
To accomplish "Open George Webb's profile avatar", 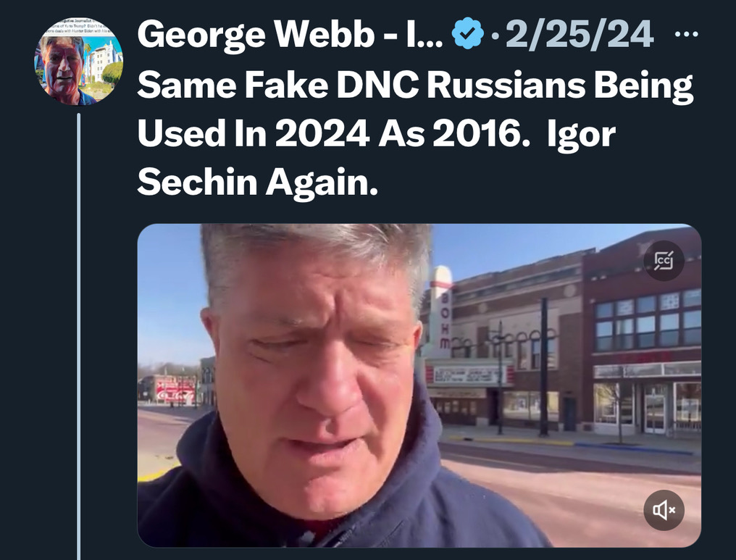I will [x=78, y=61].
